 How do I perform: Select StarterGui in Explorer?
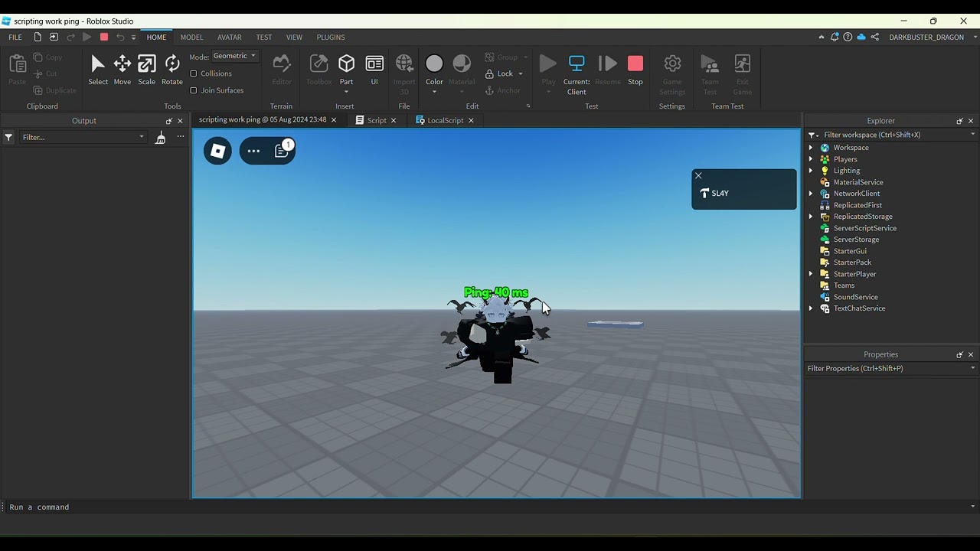click(x=850, y=251)
